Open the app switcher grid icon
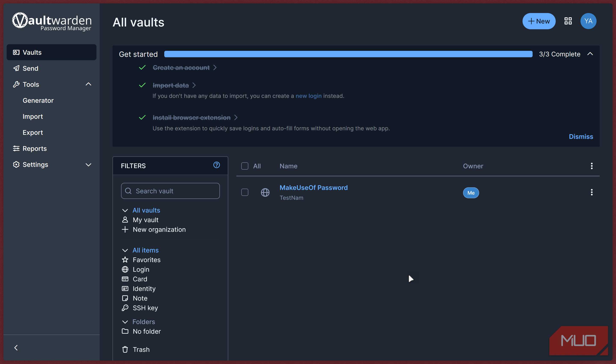 coord(568,21)
